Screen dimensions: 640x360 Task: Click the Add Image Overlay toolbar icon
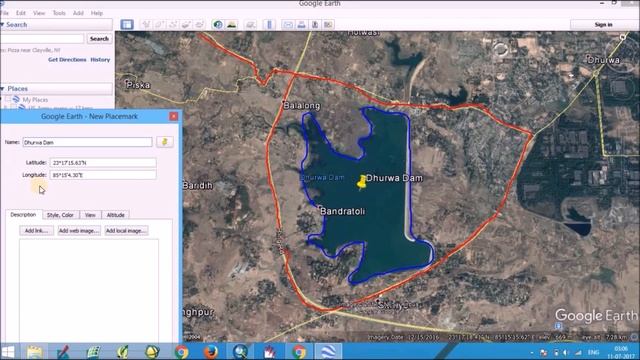pos(187,24)
